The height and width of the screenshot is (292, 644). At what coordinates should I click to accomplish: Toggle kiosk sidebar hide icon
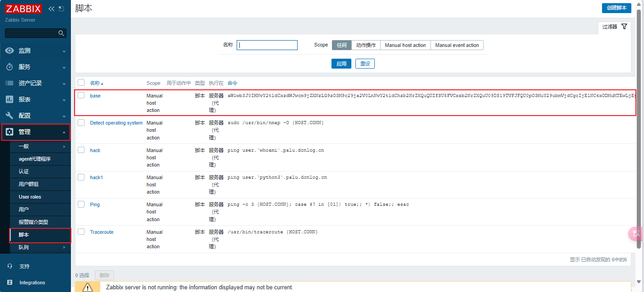(61, 9)
